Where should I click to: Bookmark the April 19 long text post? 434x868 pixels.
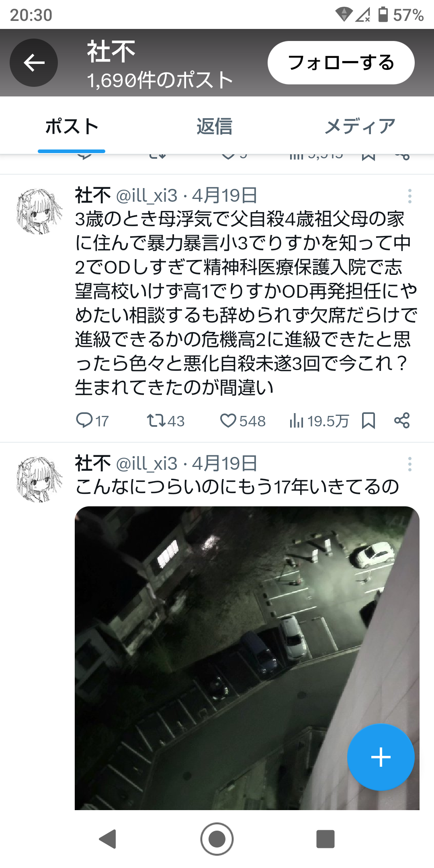[368, 421]
